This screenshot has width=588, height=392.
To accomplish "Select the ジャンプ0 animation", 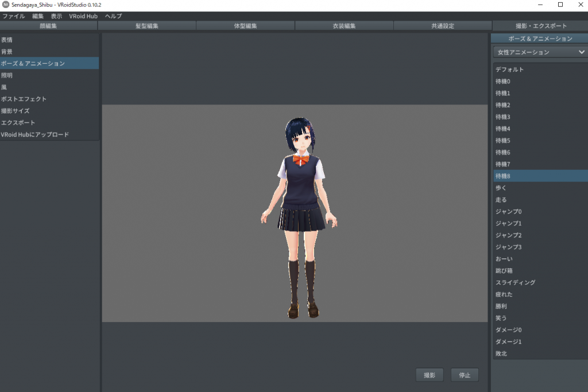I will [x=508, y=212].
